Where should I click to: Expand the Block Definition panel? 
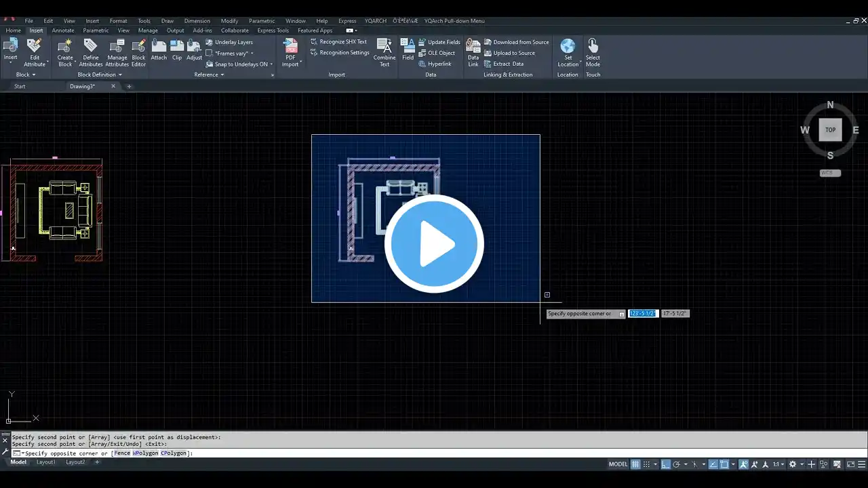[99, 75]
